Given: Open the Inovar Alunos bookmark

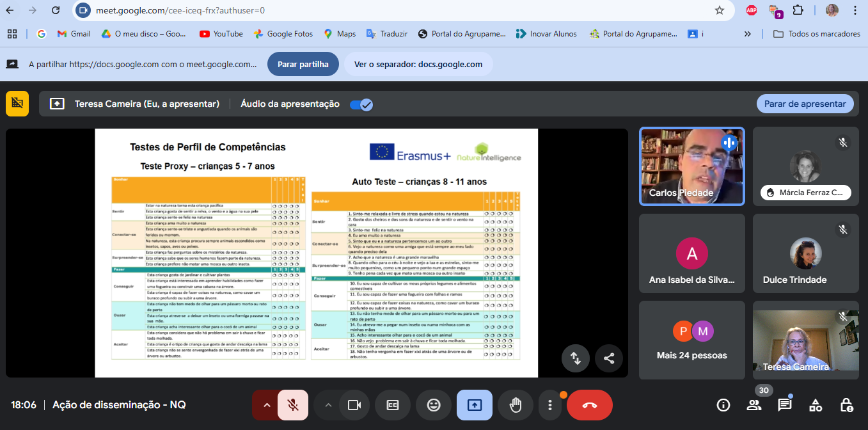Looking at the screenshot, I should click(546, 34).
